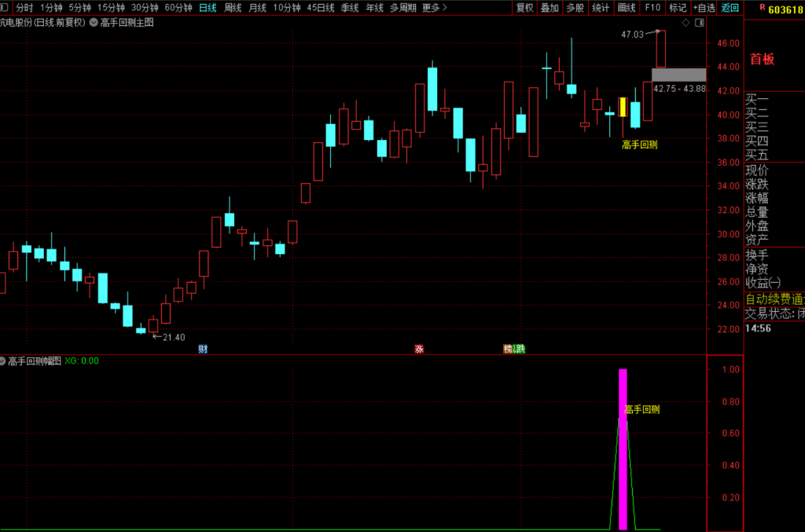Screen dimensions: 805x532
Task: Click the 买一 bid row label
Action: pyautogui.click(x=757, y=99)
